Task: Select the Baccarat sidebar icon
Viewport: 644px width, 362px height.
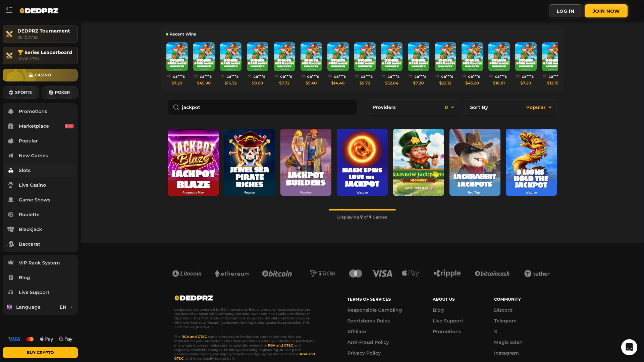Action: (x=11, y=244)
